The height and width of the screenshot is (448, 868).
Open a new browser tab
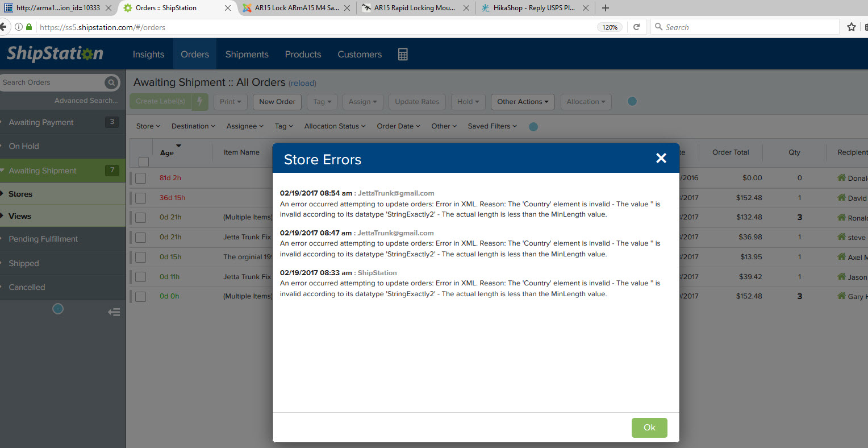(x=606, y=8)
